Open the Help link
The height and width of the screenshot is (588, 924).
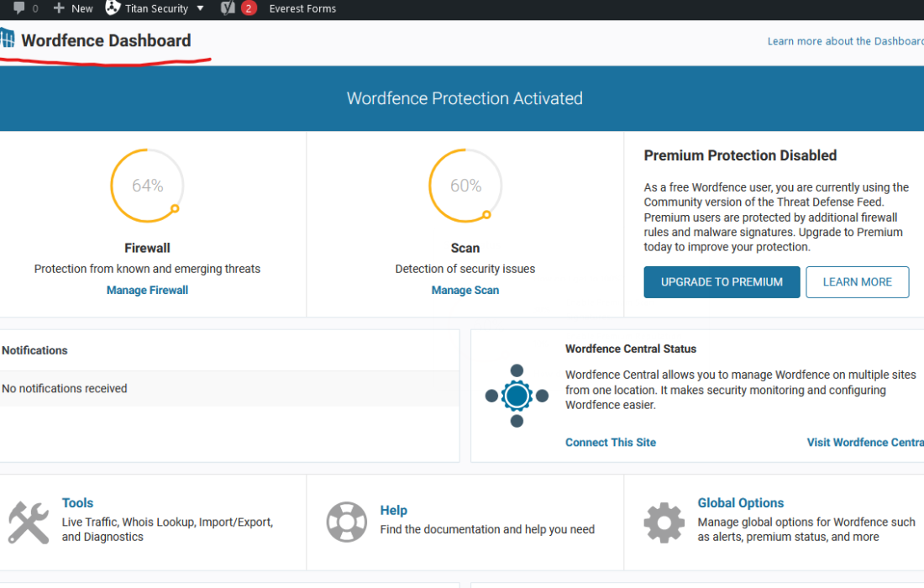394,510
